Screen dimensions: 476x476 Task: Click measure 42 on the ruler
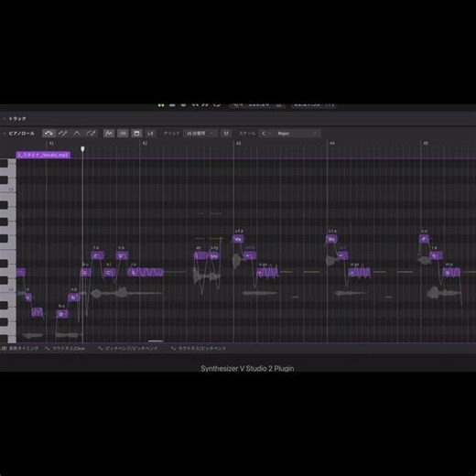(x=145, y=143)
